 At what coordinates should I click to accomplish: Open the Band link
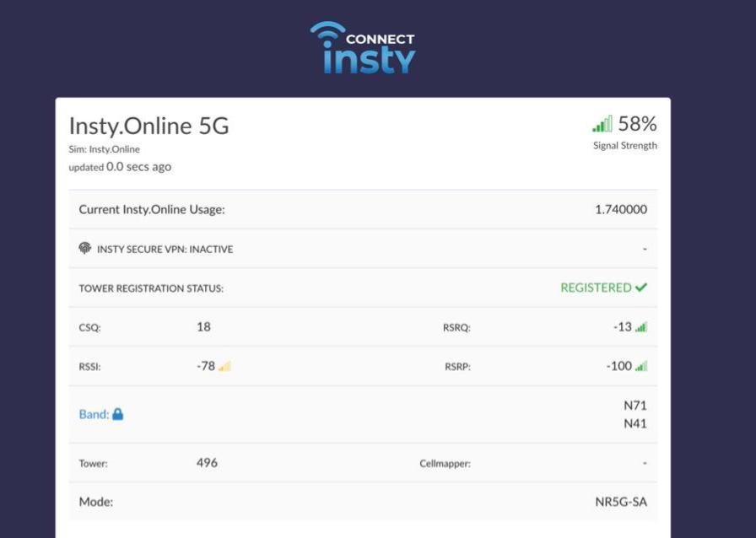tap(94, 414)
